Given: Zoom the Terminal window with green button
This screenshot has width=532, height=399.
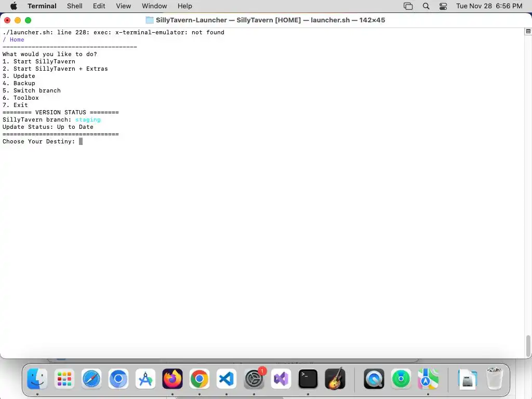Looking at the screenshot, I should point(28,20).
